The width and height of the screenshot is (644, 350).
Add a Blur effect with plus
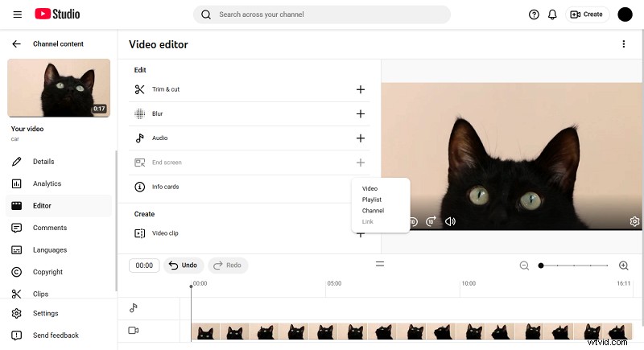click(360, 113)
